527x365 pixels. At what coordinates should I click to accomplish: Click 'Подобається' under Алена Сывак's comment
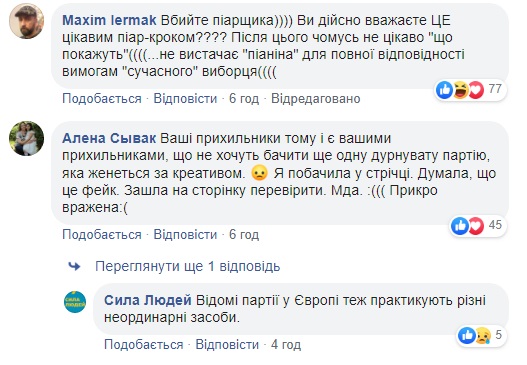(x=102, y=235)
